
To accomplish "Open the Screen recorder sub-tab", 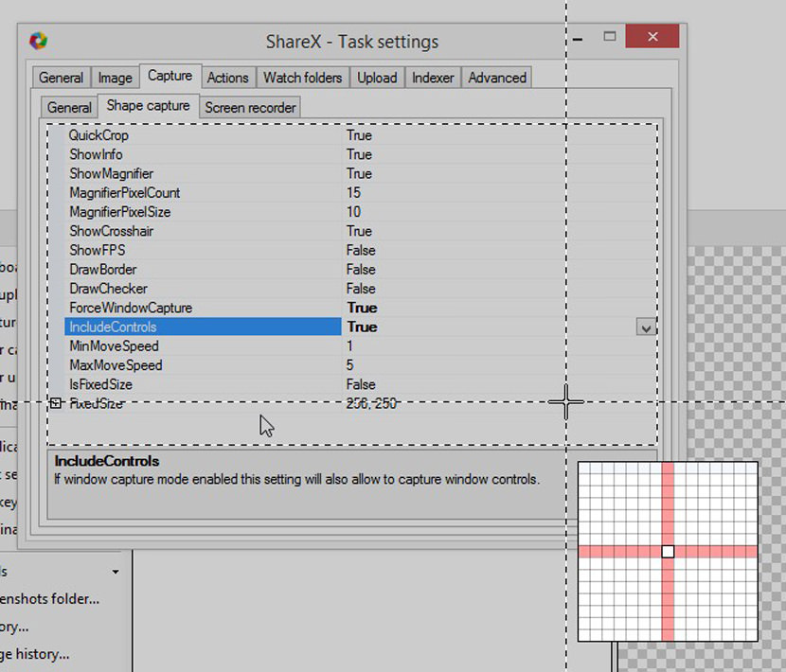I will click(x=250, y=108).
